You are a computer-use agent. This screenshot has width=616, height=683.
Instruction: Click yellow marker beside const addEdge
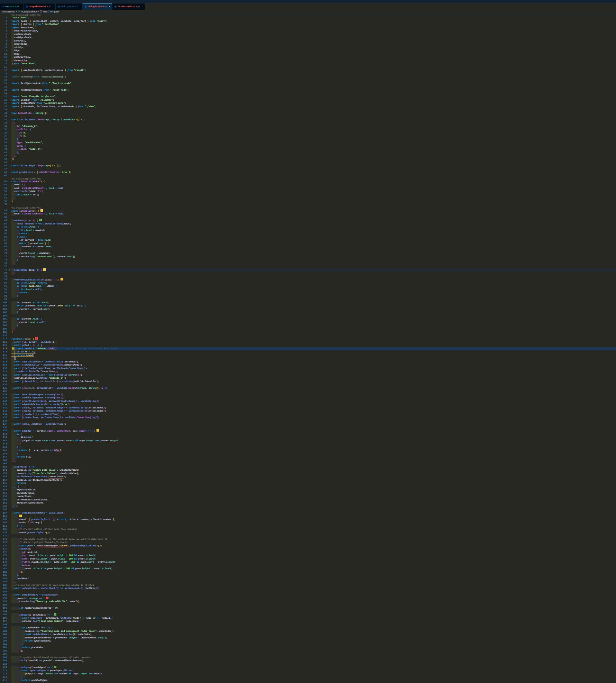pos(98,431)
